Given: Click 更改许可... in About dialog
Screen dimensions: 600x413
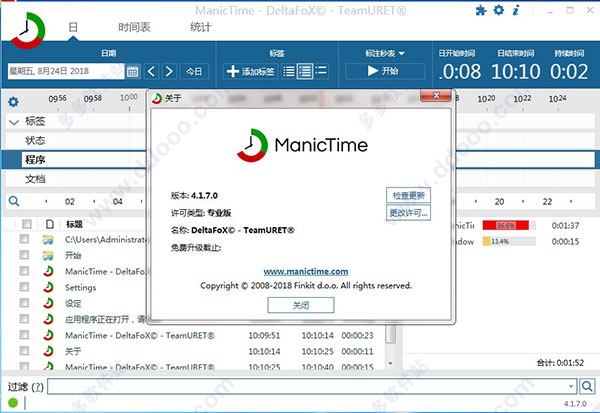Looking at the screenshot, I should pyautogui.click(x=408, y=213).
